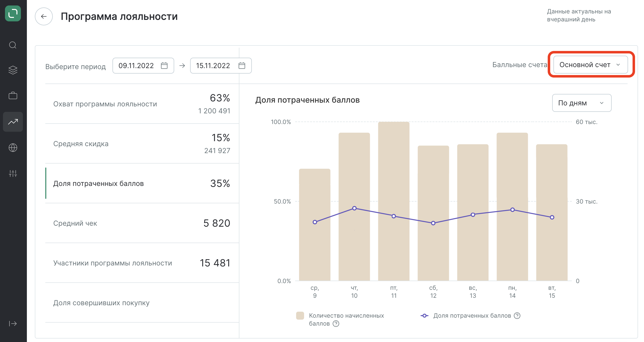Click the end date field 15.11.2022
Screen dimensions: 644x342
pos(221,66)
